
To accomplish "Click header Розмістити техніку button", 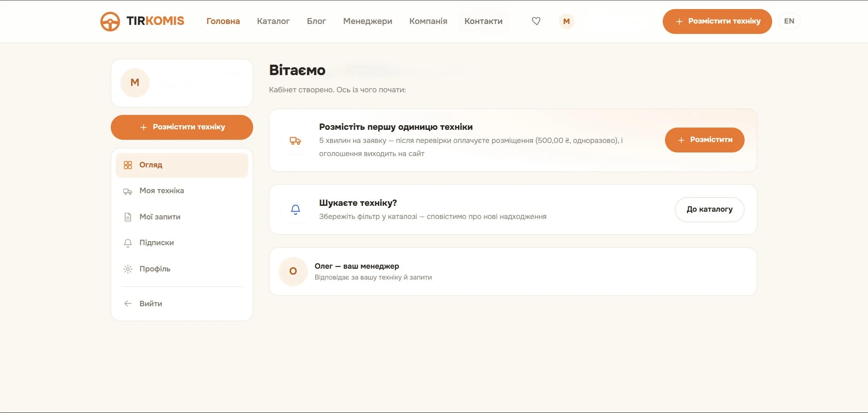I will 717,21.
